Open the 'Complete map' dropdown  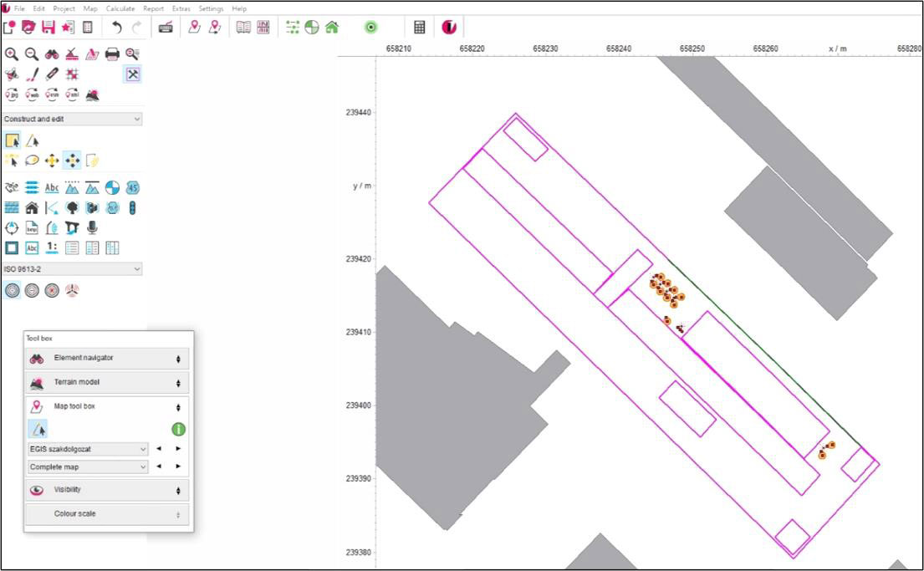click(x=88, y=466)
